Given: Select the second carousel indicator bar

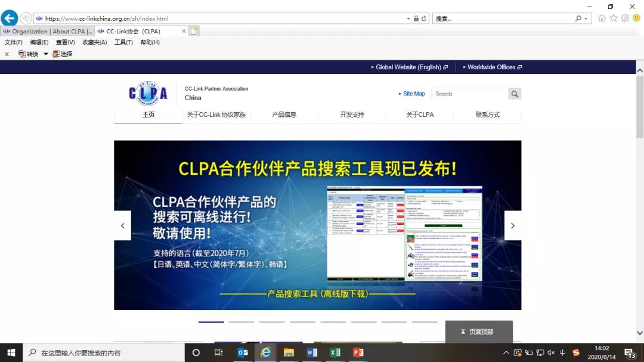Looking at the screenshot, I should click(x=241, y=322).
